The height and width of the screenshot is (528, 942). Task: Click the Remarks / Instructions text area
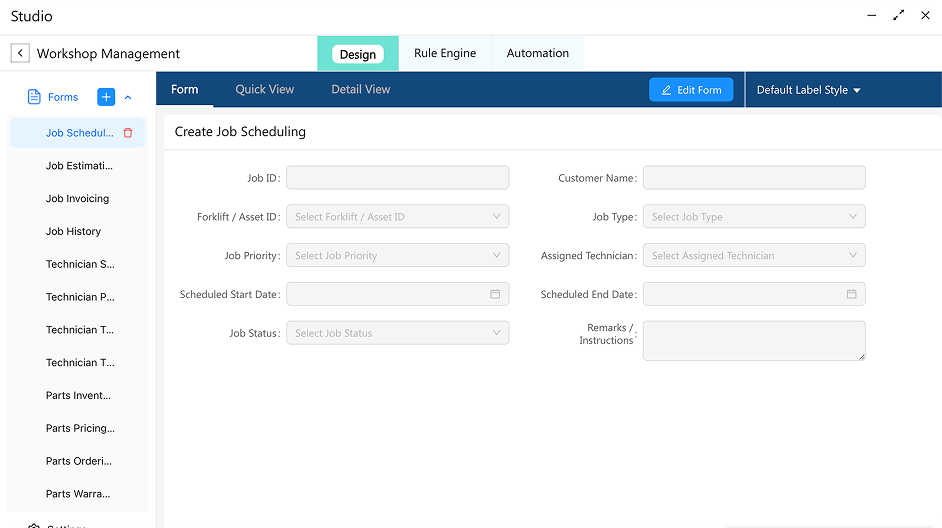coord(754,340)
